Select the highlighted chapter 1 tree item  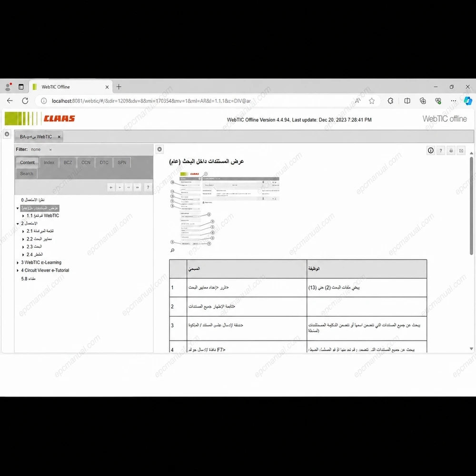(x=40, y=208)
